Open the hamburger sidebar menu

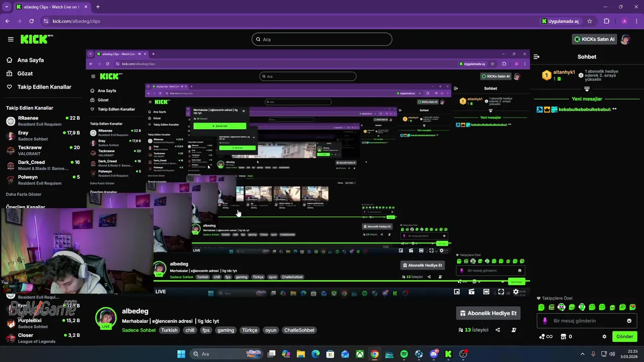coord(11,39)
